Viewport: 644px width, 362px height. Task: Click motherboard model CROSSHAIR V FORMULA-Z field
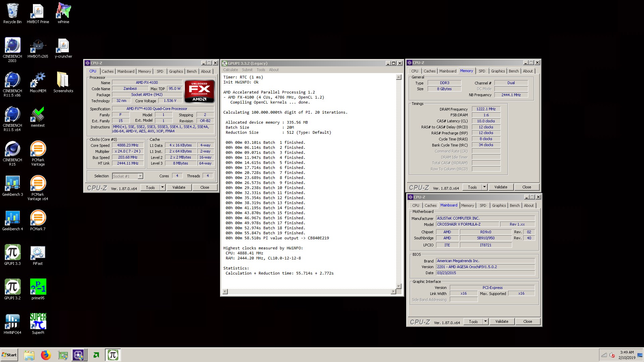(x=467, y=224)
